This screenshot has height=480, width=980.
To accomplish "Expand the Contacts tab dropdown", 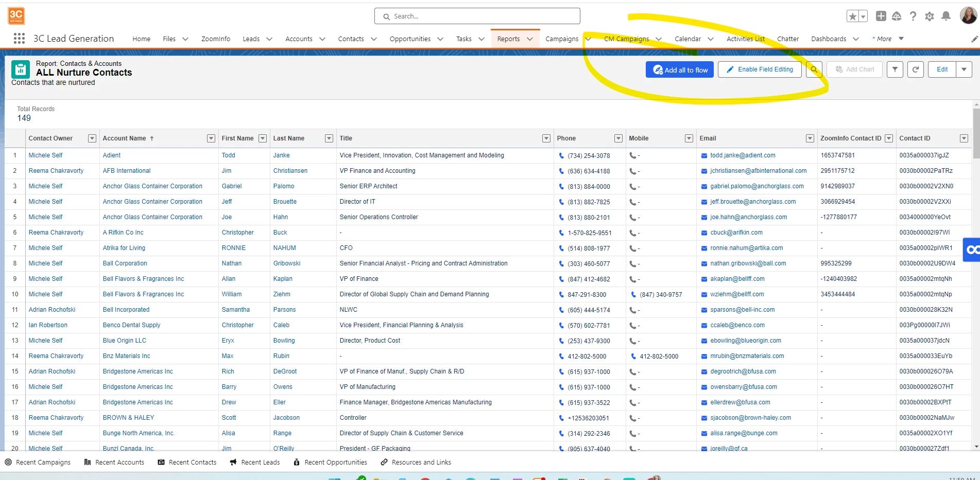I will (374, 39).
